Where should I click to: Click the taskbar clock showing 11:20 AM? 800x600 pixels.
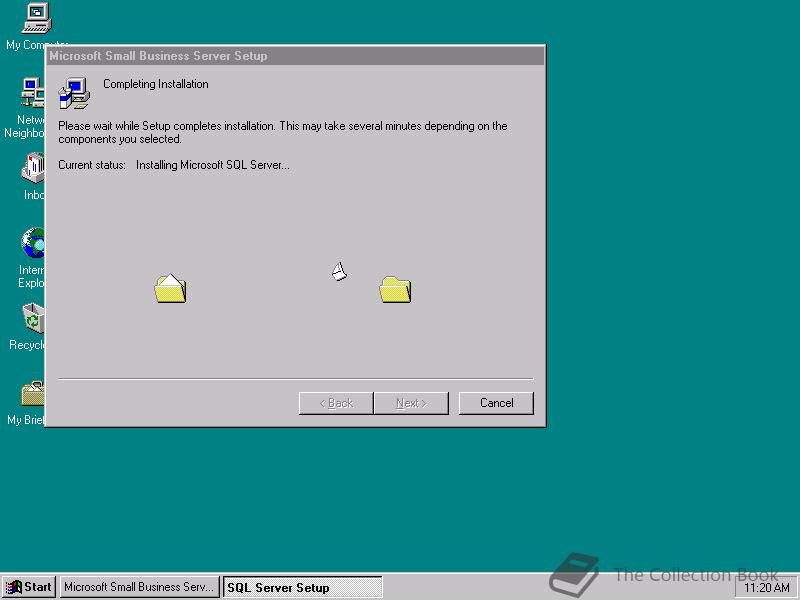(767, 588)
